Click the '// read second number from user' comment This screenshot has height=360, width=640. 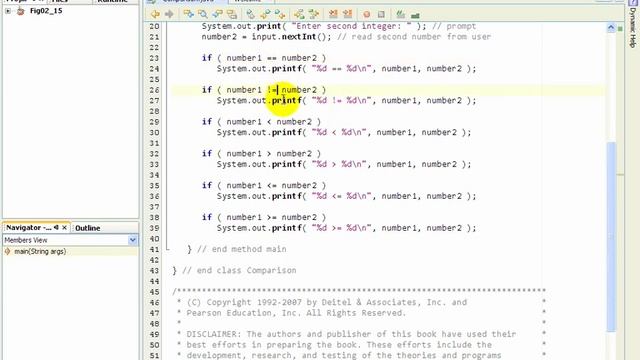point(414,37)
